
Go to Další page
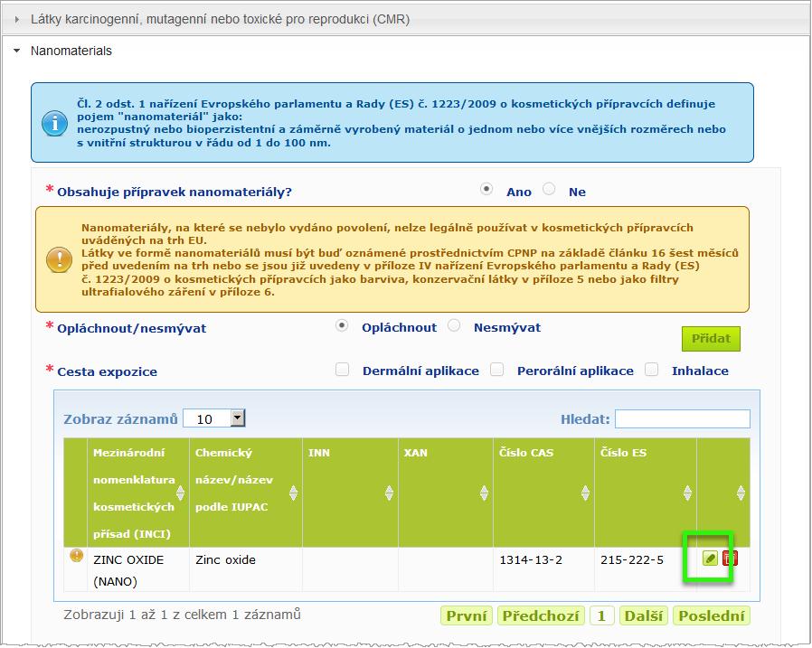(643, 615)
